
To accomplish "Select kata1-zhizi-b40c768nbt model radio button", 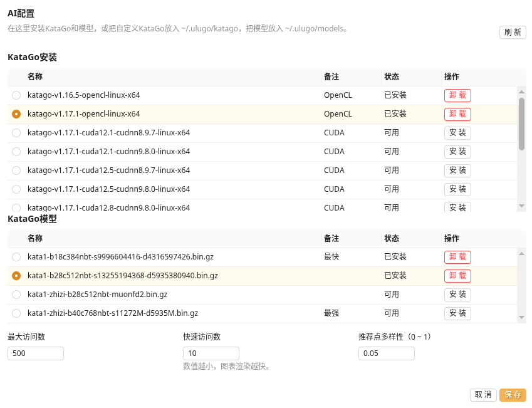I will pyautogui.click(x=16, y=313).
